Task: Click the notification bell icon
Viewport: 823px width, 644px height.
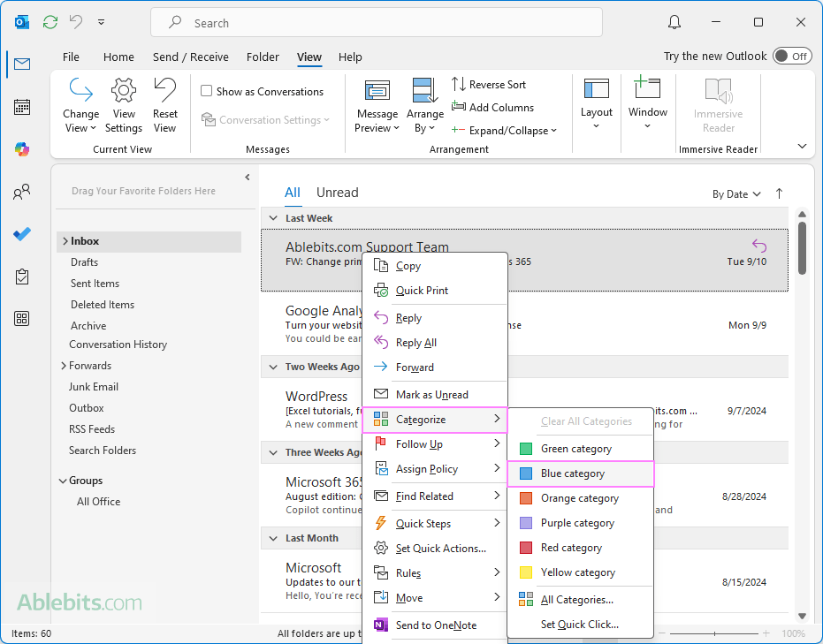Action: pyautogui.click(x=674, y=22)
